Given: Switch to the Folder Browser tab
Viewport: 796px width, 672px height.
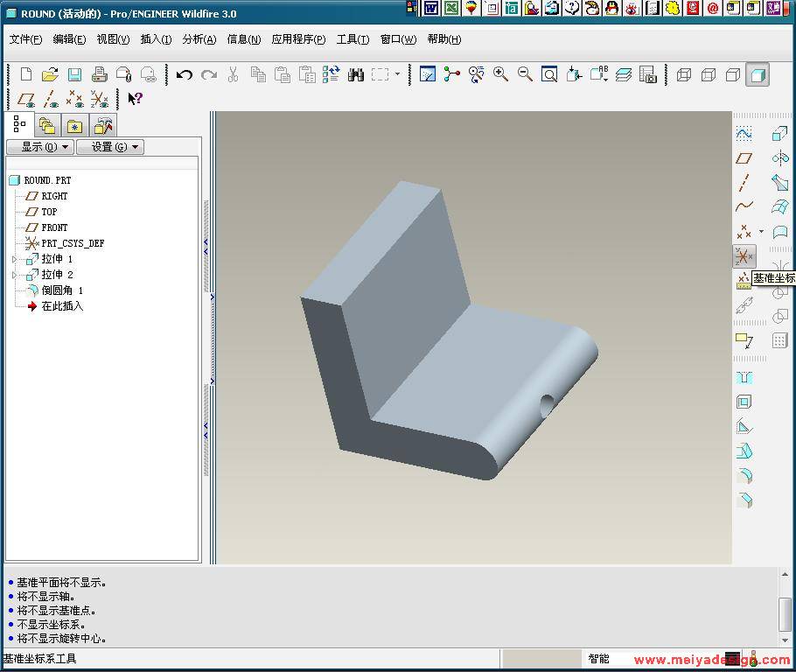Looking at the screenshot, I should (x=47, y=126).
